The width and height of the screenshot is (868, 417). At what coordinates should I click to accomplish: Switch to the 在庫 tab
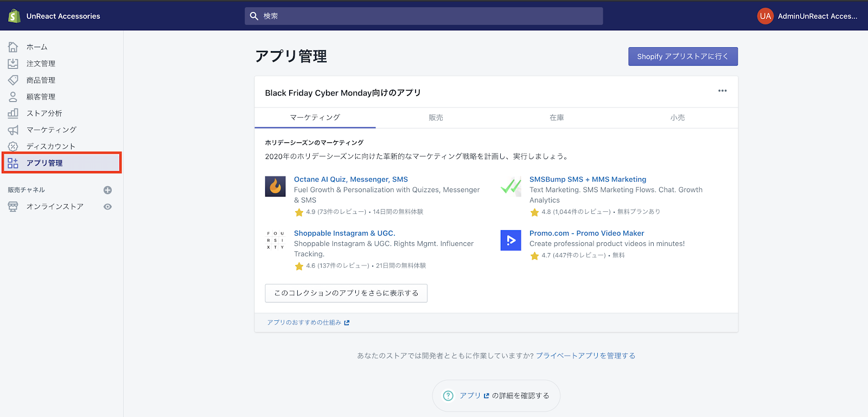pos(557,118)
